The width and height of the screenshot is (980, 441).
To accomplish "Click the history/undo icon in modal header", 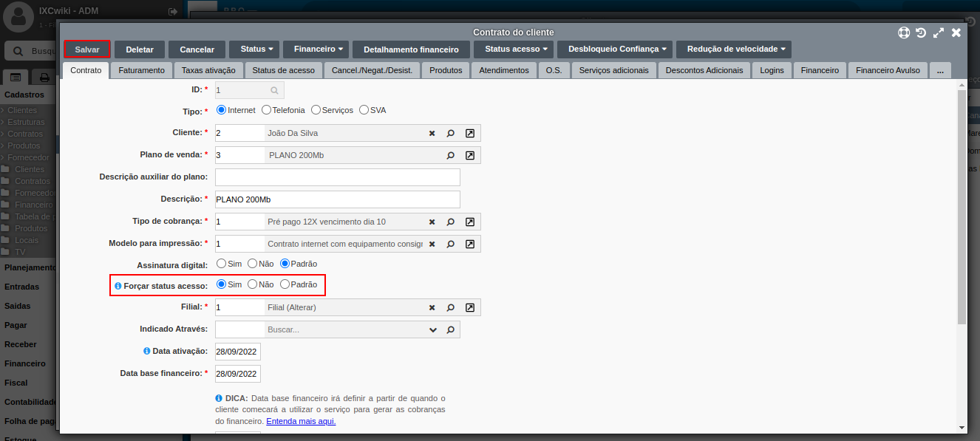I will point(921,33).
